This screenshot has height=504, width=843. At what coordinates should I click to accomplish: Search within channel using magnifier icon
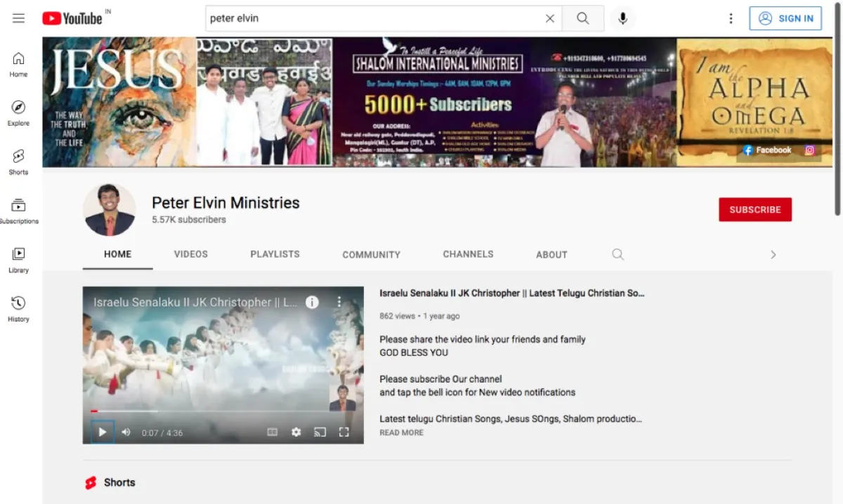tap(617, 254)
